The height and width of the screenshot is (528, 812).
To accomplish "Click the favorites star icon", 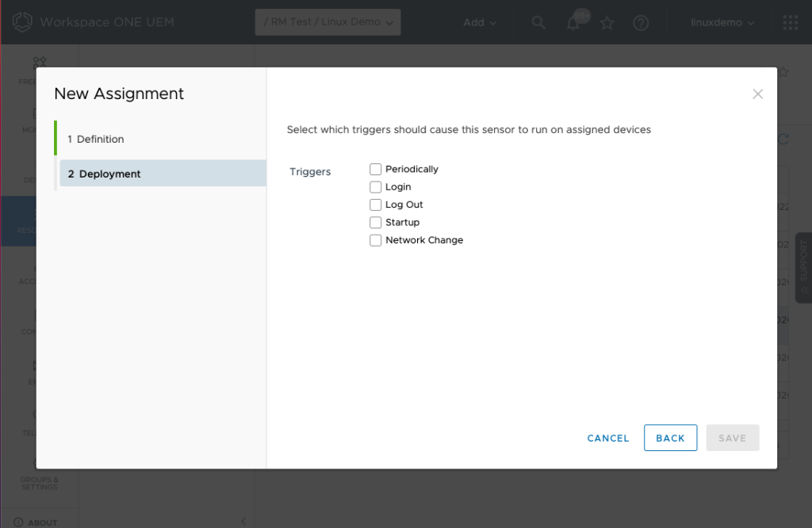I will (x=607, y=23).
